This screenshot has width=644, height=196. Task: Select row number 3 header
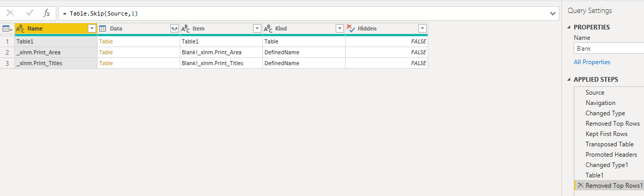pyautogui.click(x=7, y=63)
